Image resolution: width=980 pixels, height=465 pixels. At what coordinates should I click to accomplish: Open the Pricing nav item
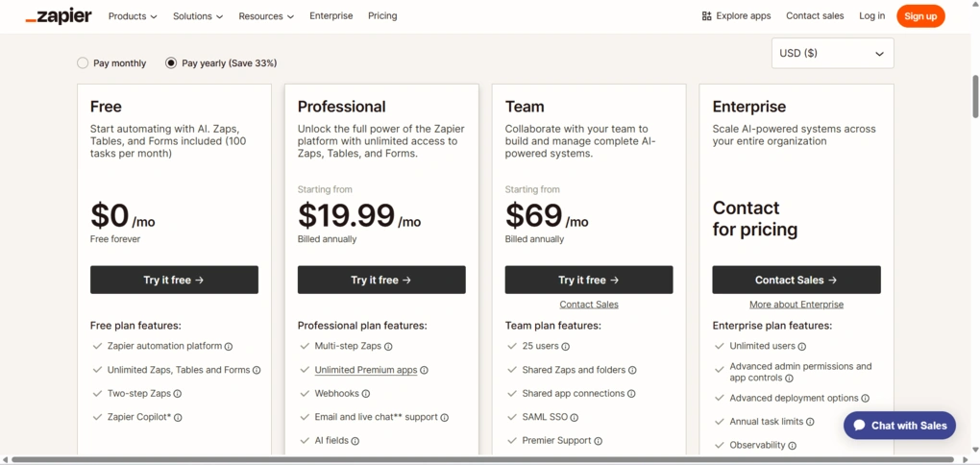(x=382, y=15)
